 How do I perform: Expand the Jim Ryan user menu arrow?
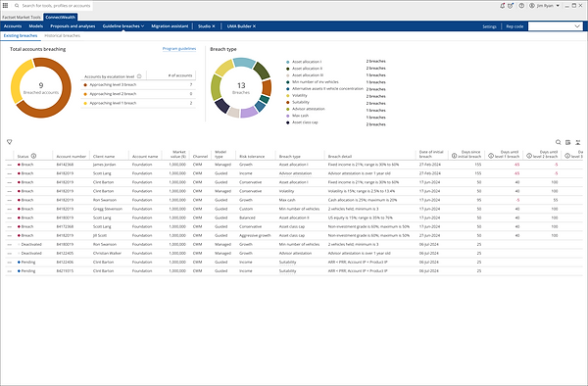coord(558,6)
